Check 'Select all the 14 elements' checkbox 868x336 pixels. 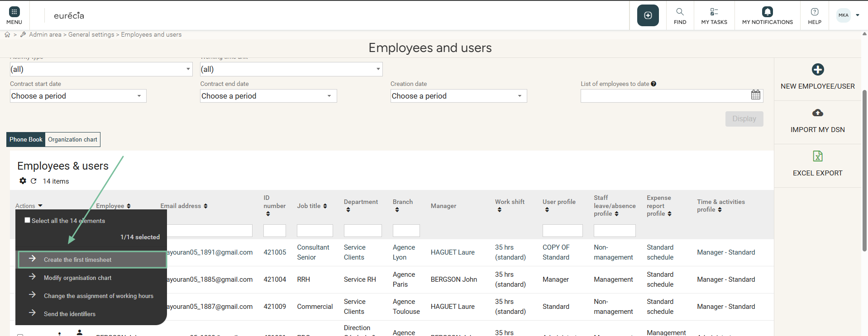pyautogui.click(x=28, y=220)
